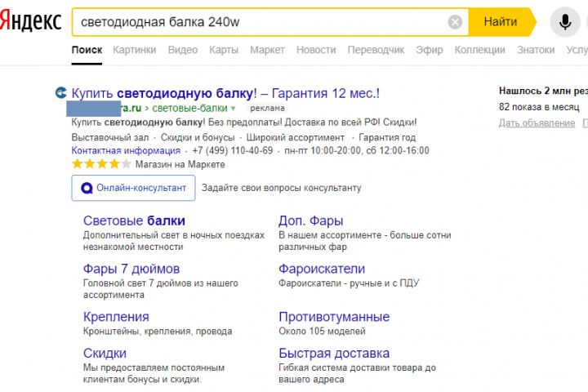This screenshot has height=392, width=588.
Task: Open the Карты tab
Action: pos(224,50)
